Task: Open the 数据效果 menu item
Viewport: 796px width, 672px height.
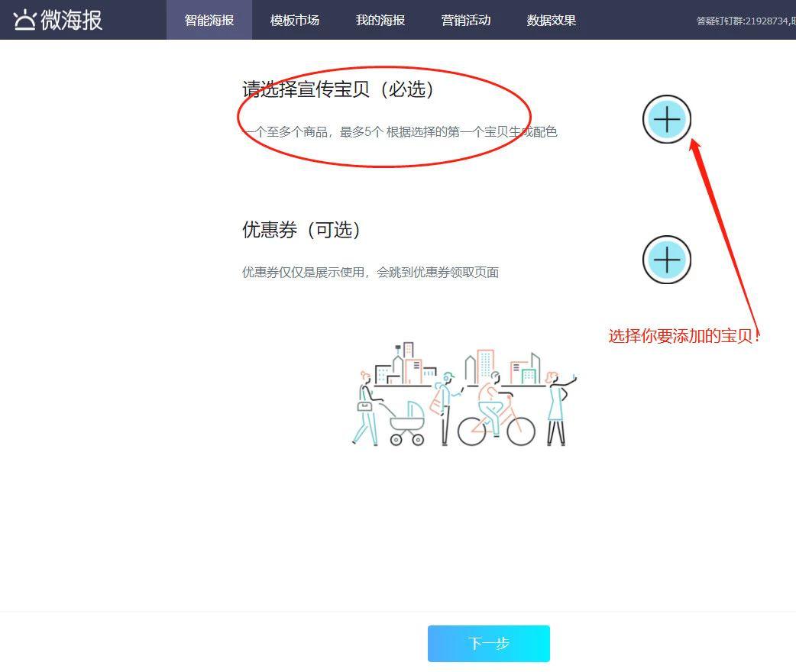Action: click(x=551, y=21)
